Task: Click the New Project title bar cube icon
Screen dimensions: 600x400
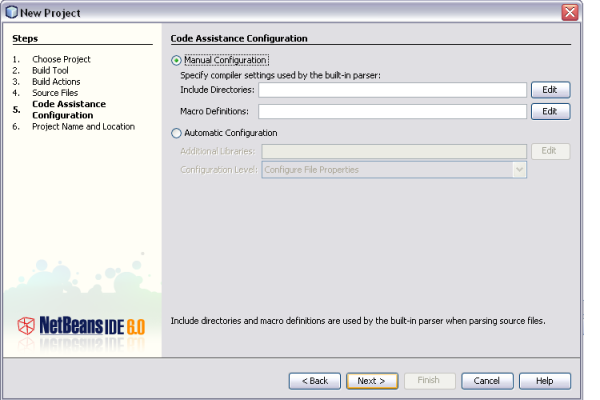Action: (x=12, y=12)
